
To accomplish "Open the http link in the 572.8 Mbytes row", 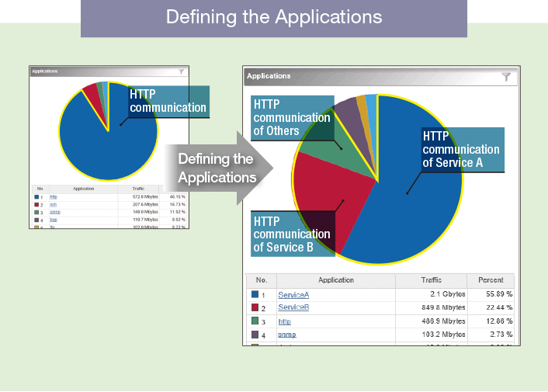I will [54, 197].
